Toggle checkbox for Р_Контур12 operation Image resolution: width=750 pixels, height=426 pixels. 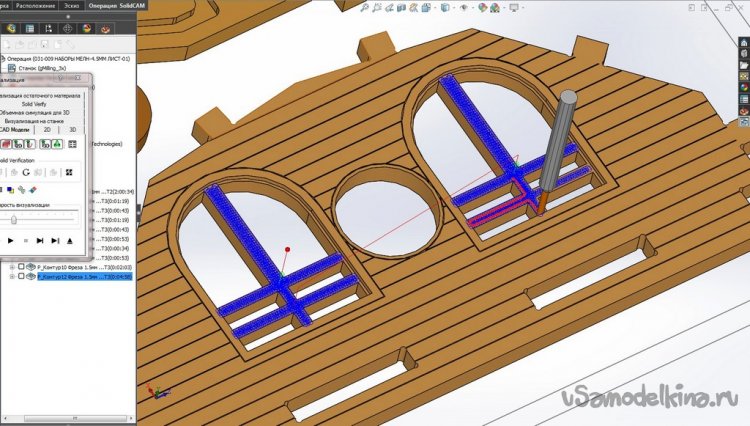pos(20,277)
